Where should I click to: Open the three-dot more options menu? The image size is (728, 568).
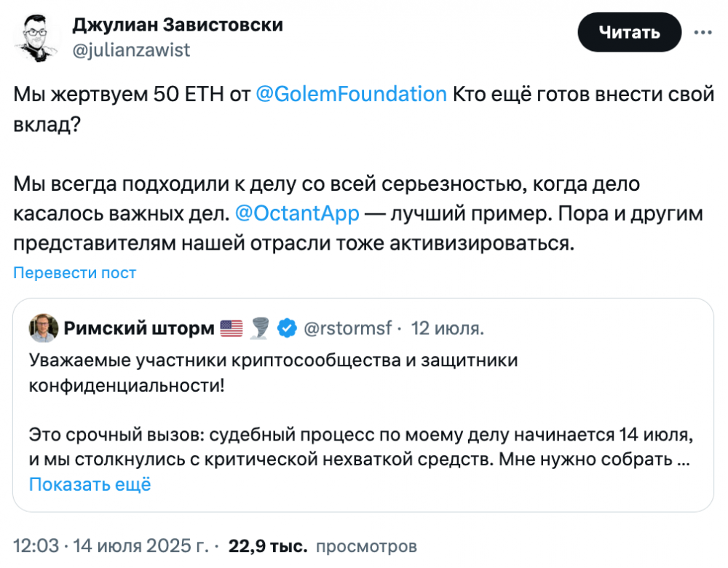coord(703,33)
